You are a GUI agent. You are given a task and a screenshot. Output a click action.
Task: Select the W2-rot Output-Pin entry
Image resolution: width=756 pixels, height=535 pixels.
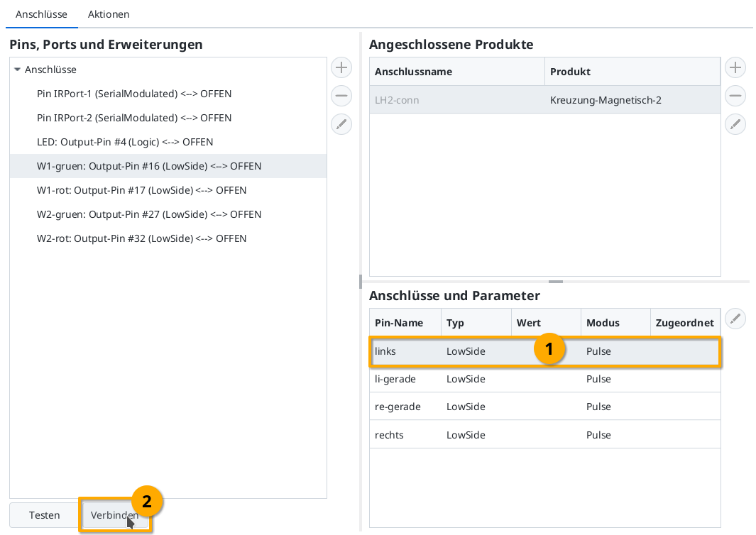tap(142, 238)
